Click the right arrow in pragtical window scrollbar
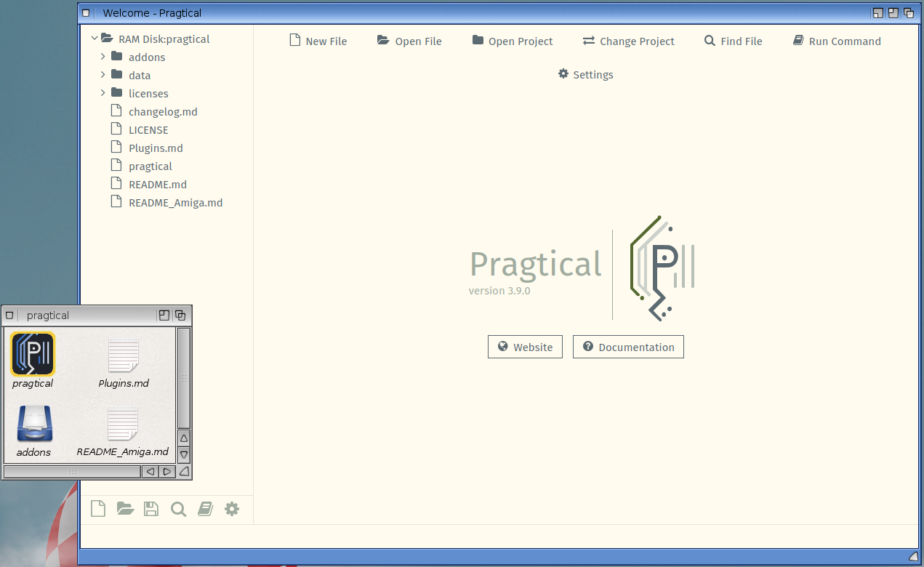 167,472
